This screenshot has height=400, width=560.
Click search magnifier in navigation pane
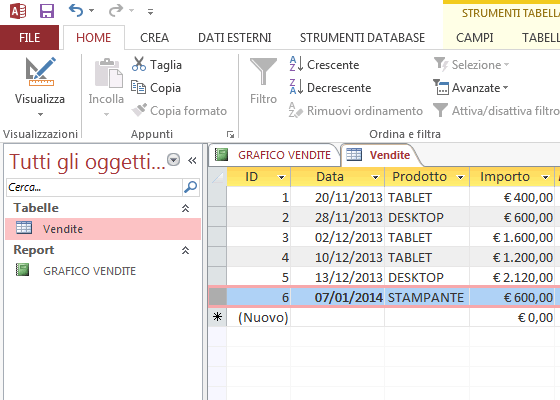coord(191,187)
